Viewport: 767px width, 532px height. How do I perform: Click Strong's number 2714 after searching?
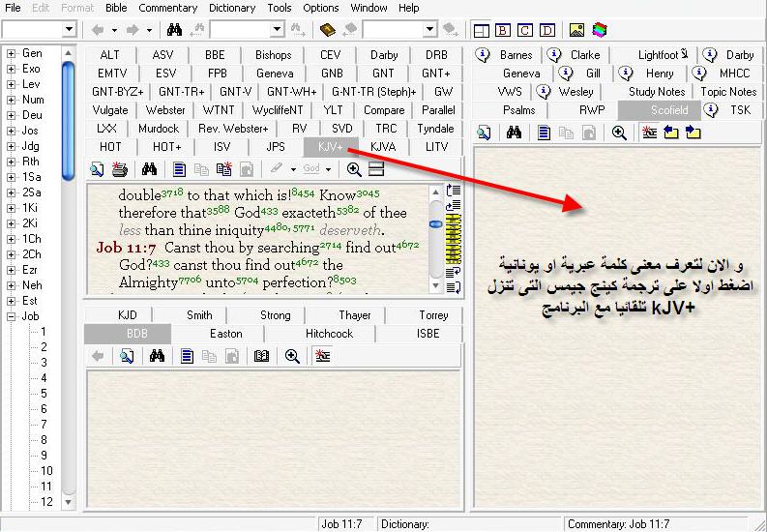tap(330, 244)
